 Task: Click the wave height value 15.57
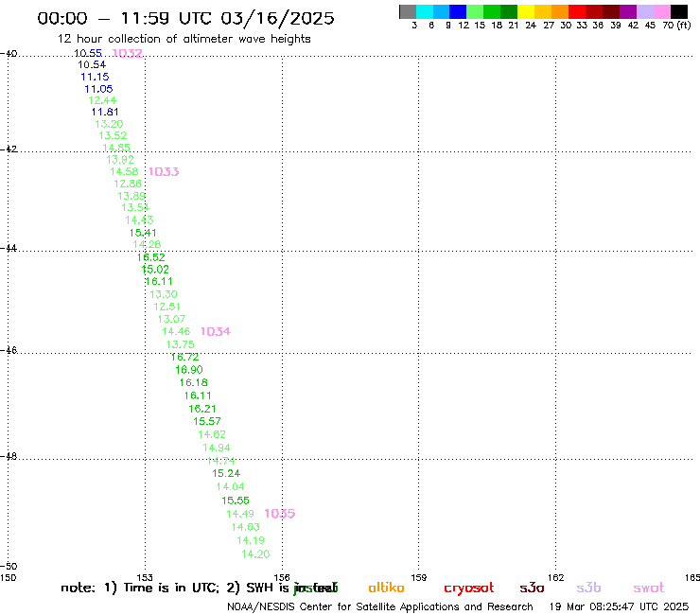[x=207, y=421]
